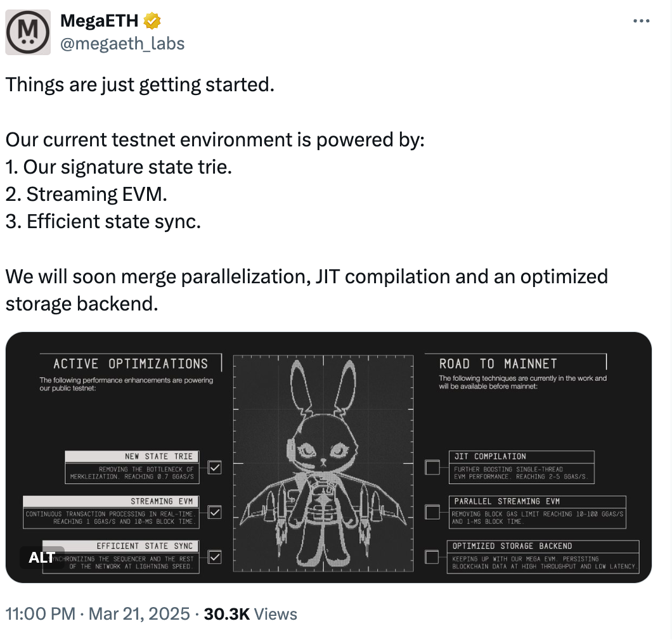
Task: Click the Active Optimizations heading
Action: tap(131, 364)
